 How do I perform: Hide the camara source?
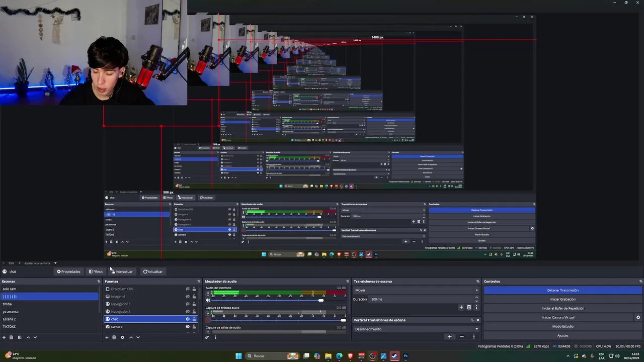click(188, 327)
